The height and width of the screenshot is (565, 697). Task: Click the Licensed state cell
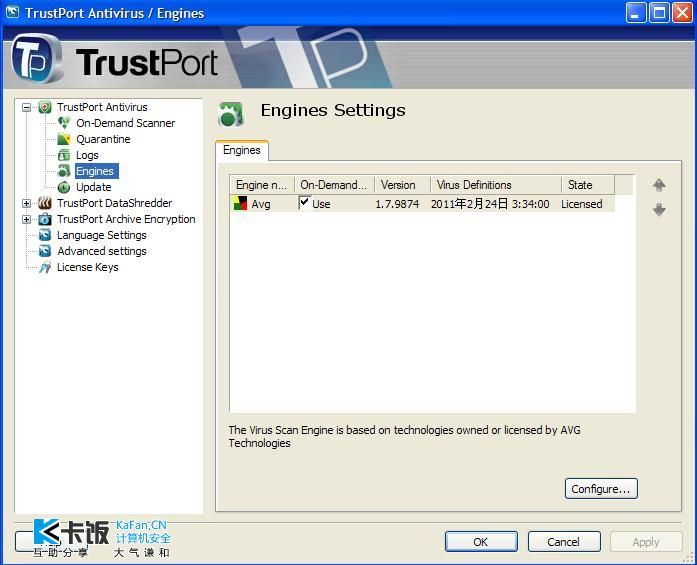tap(581, 204)
